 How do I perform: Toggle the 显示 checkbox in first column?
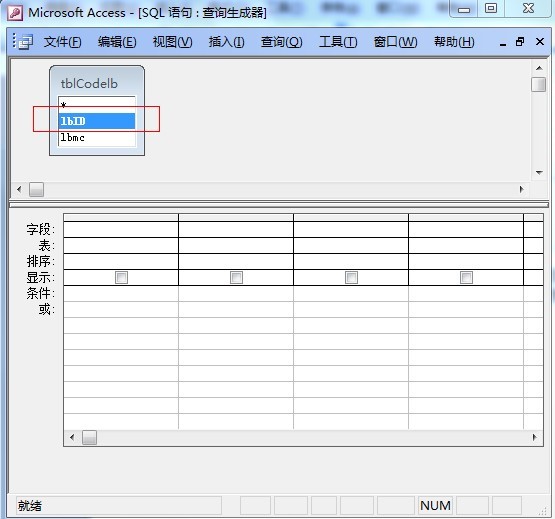[x=121, y=277]
